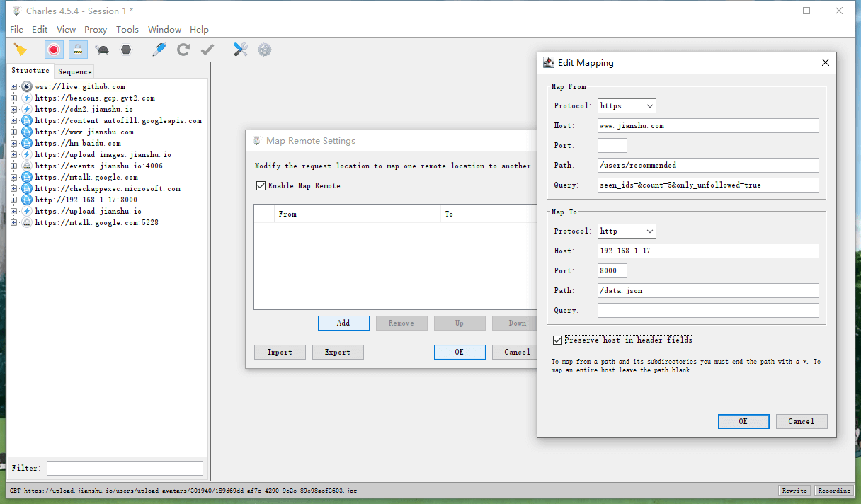This screenshot has height=504, width=861.
Task: Click Add in Map Remote Settings
Action: [x=343, y=323]
